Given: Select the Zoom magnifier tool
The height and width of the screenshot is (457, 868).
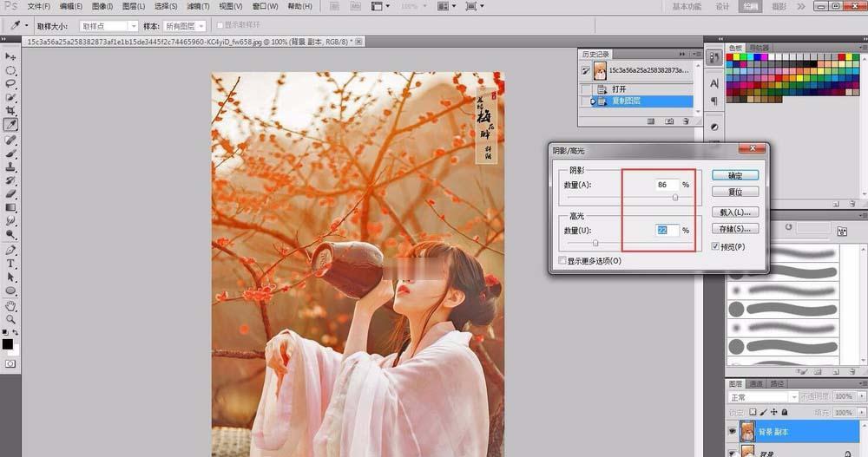Looking at the screenshot, I should tap(11, 319).
